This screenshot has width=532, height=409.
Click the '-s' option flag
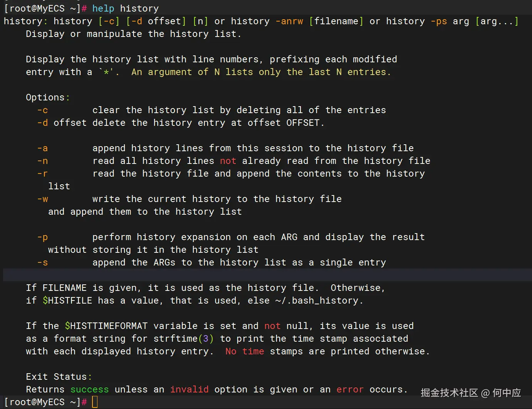[x=42, y=262]
